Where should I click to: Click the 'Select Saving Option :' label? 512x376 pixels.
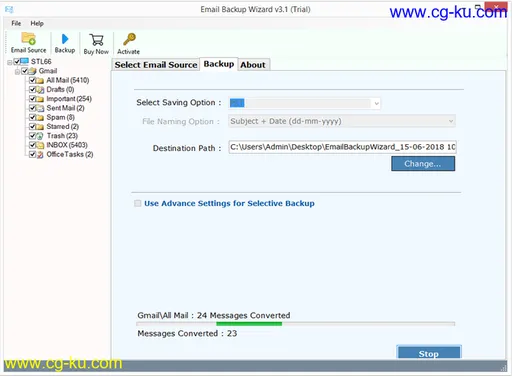click(179, 103)
